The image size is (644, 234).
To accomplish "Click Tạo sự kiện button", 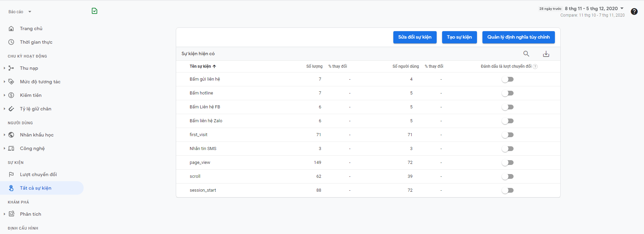I will [459, 37].
